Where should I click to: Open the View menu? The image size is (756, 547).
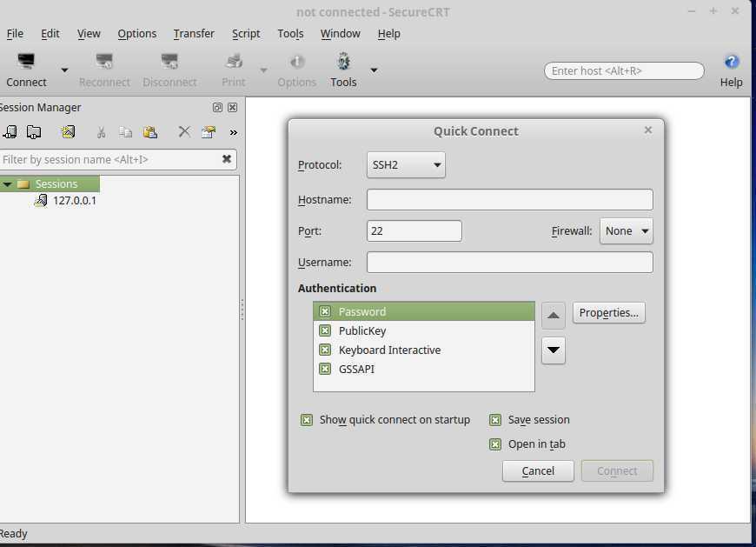click(x=89, y=34)
